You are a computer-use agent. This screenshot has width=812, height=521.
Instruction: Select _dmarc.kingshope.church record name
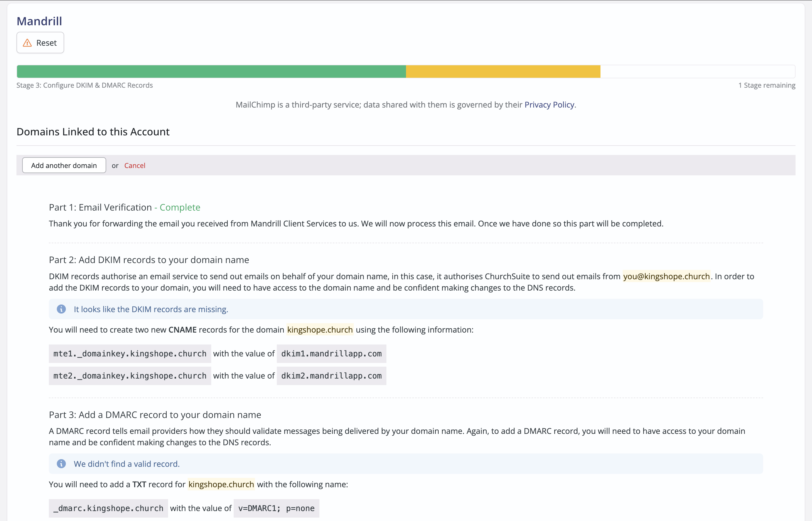point(108,508)
